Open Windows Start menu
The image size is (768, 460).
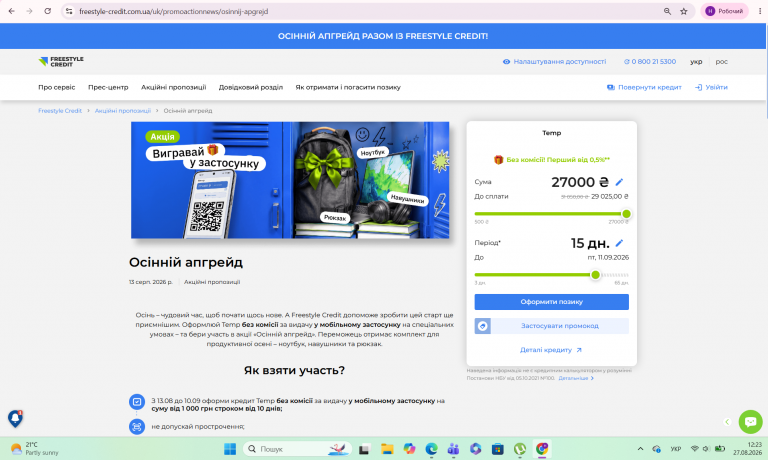[x=230, y=449]
